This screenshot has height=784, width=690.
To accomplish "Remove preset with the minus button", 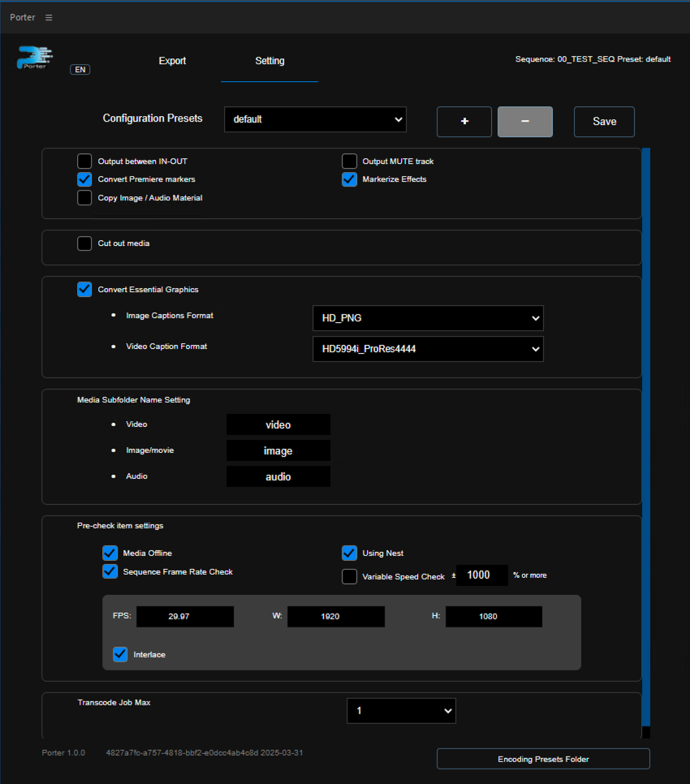I will (x=524, y=122).
